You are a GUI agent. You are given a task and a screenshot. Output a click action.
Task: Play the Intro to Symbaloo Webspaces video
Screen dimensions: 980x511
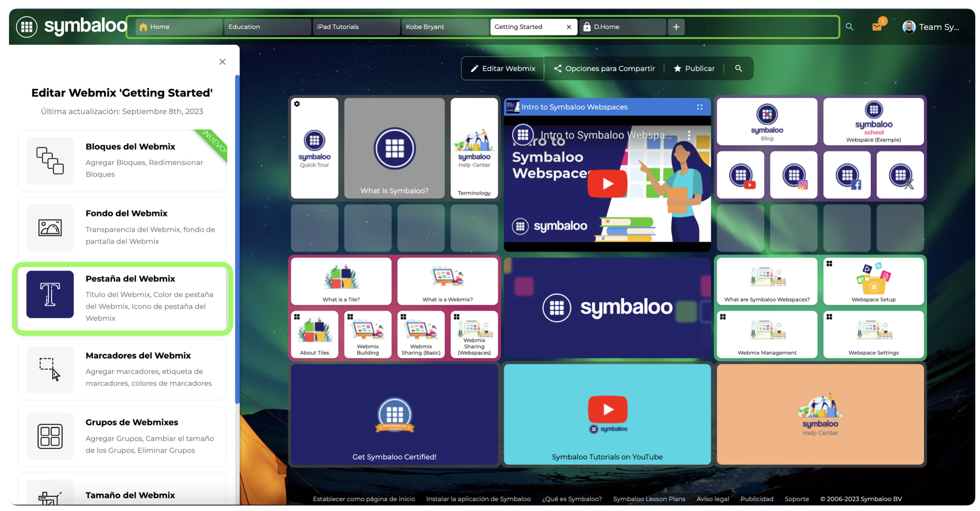pyautogui.click(x=607, y=184)
